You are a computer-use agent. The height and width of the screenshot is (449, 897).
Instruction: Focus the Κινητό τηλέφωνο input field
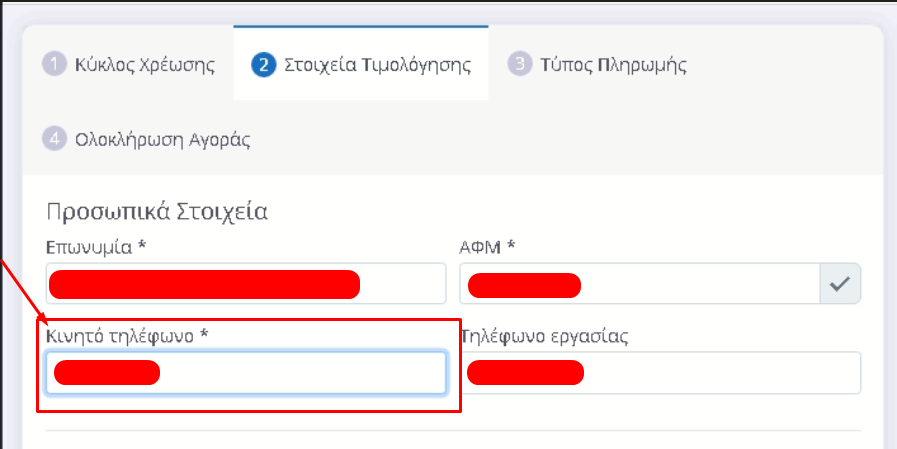(300, 373)
